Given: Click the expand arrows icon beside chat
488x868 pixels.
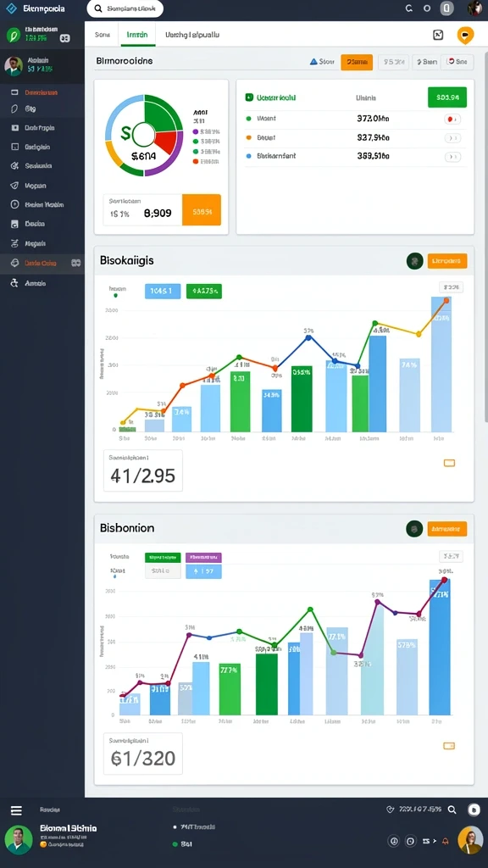Looking at the screenshot, I should tap(438, 35).
